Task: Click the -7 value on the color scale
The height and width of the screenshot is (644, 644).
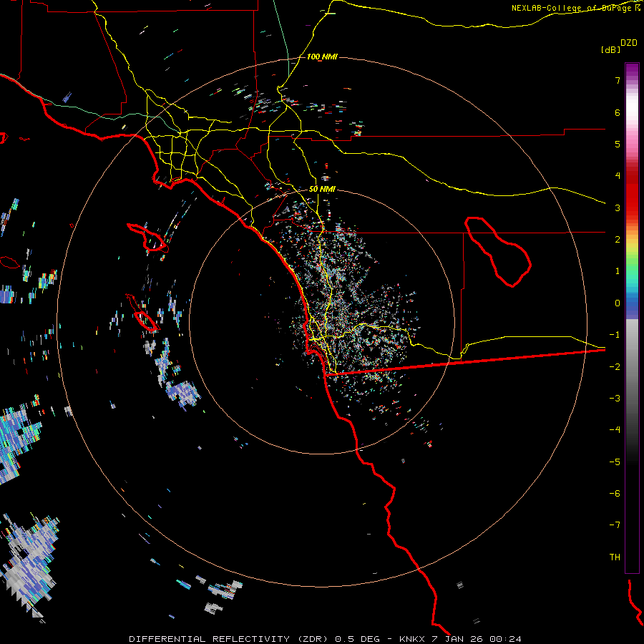Action: click(615, 525)
